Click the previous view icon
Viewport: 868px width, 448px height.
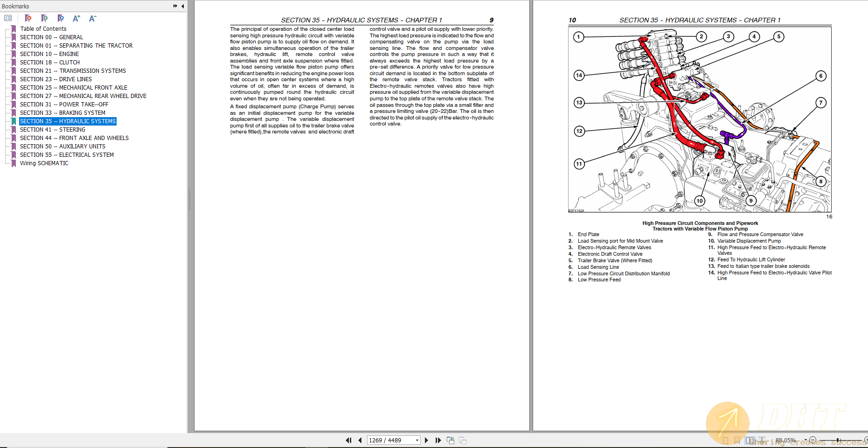tap(451, 440)
